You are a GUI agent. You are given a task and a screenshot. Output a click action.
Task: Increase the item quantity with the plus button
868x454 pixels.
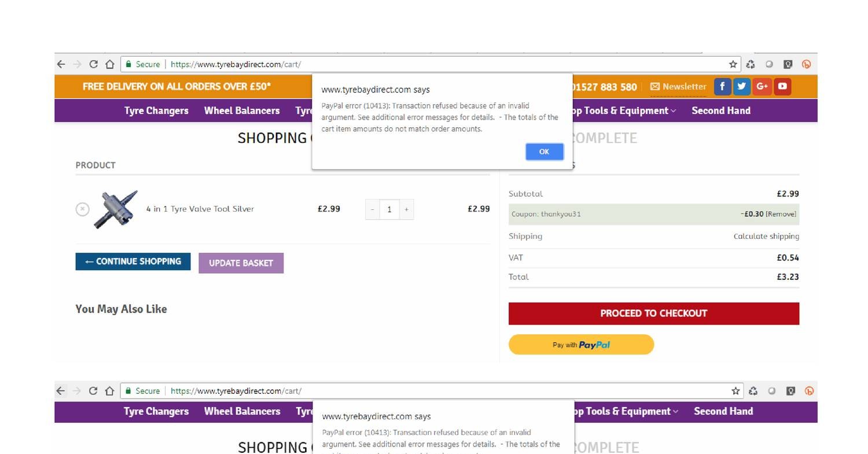click(x=406, y=209)
